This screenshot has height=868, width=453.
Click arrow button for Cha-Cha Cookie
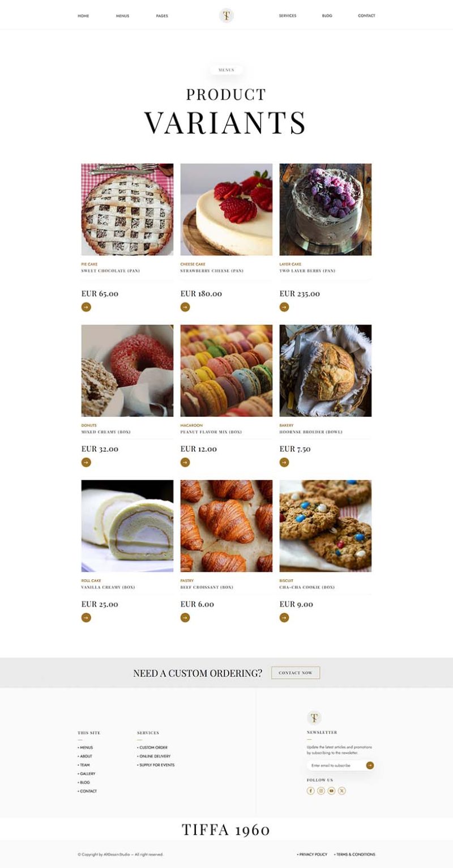[x=284, y=618]
